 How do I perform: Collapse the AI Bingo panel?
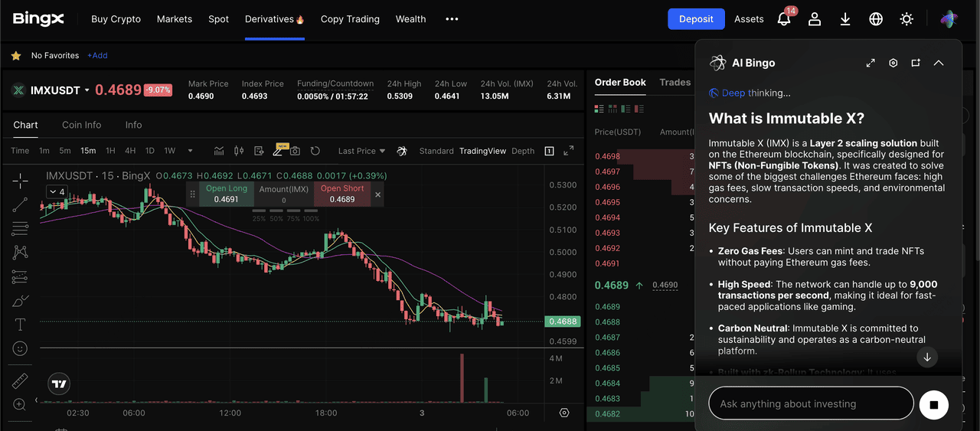[x=939, y=63]
